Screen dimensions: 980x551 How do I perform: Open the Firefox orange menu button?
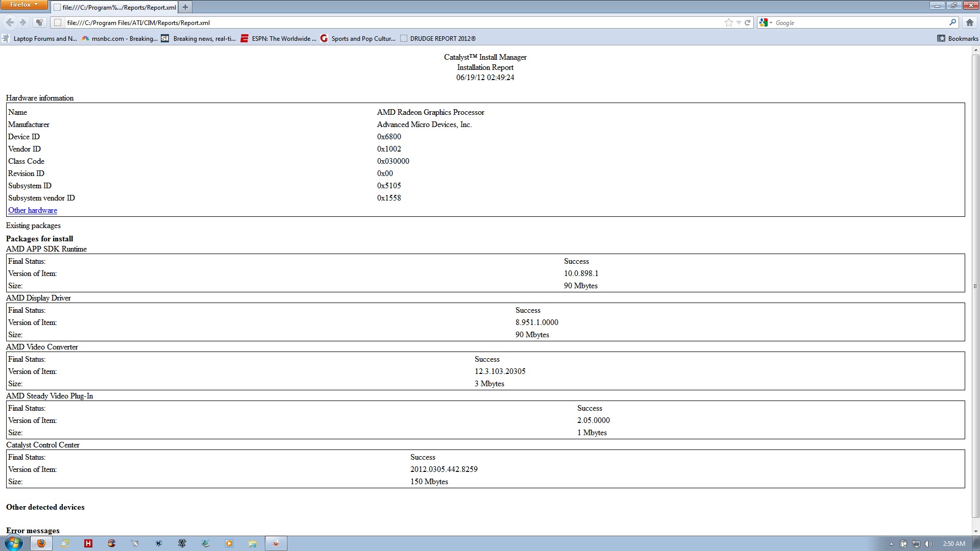[x=24, y=5]
